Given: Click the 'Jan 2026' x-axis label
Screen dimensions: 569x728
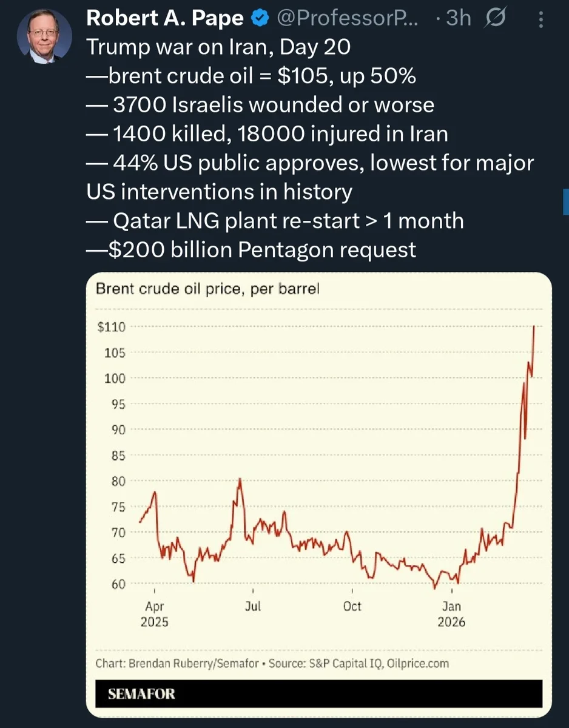Looking at the screenshot, I should tap(451, 614).
